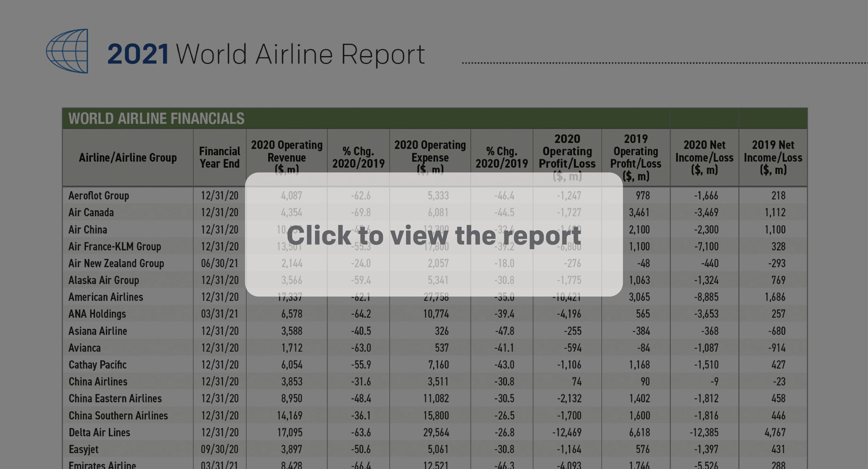Select the 'Air France-KLM Group' row name
Viewport: 868px width, 469px height.
[115, 247]
